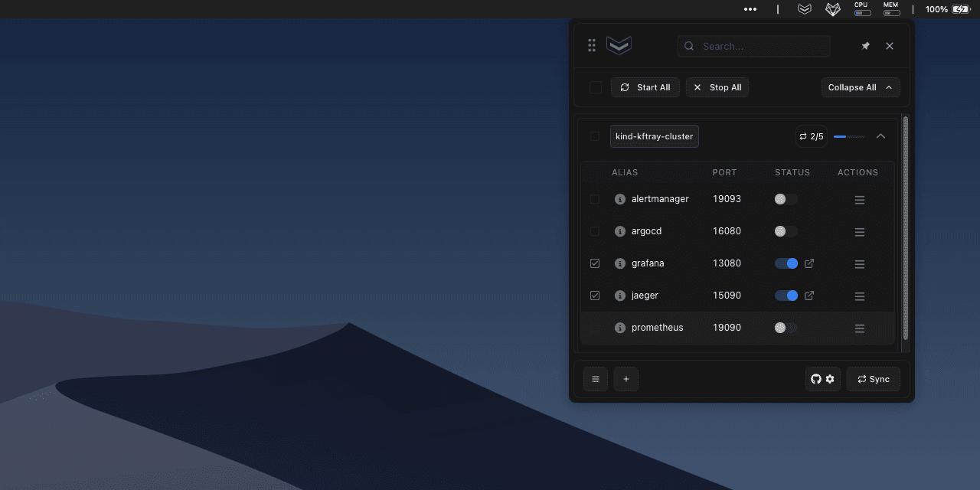Screen dimensions: 980x490
Task: Click the MEM monitor in menu bar
Action: click(x=891, y=8)
